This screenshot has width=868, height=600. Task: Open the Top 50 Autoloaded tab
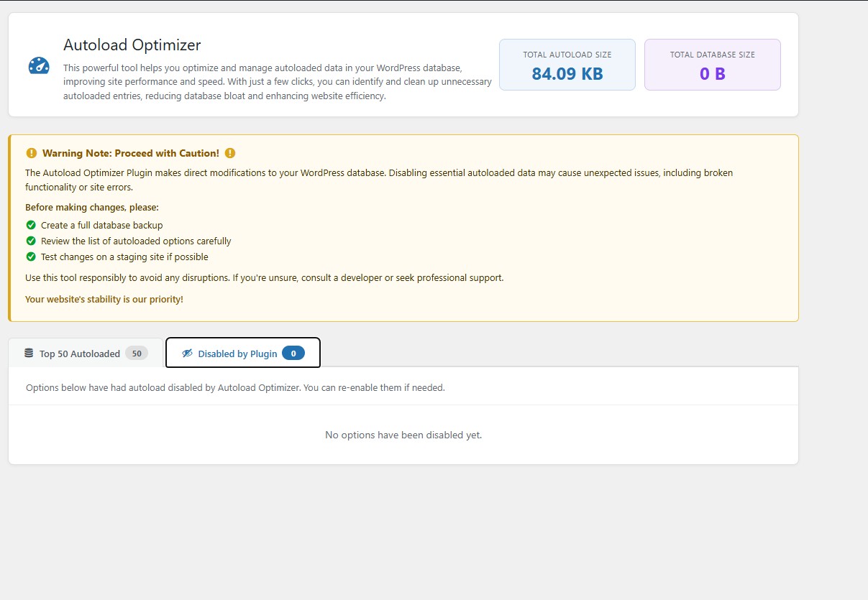tap(86, 353)
